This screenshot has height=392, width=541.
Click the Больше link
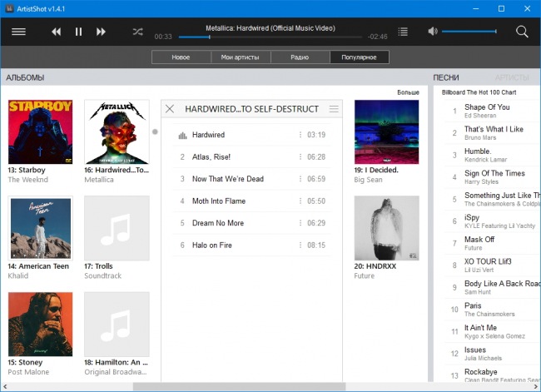408,92
